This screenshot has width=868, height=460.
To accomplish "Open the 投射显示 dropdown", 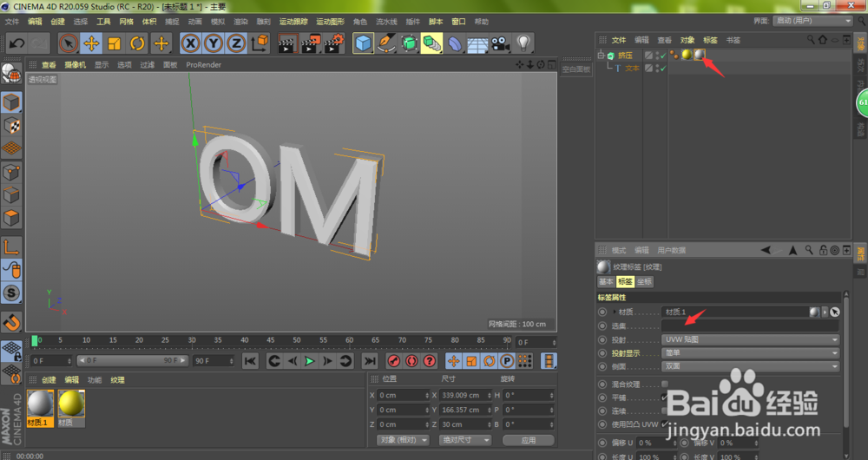I will (x=751, y=352).
